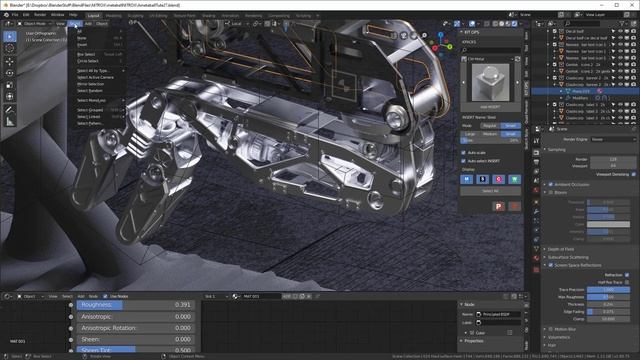Open the Render menu in top bar
Viewport: 640px width, 360px height.
pyautogui.click(x=40, y=15)
